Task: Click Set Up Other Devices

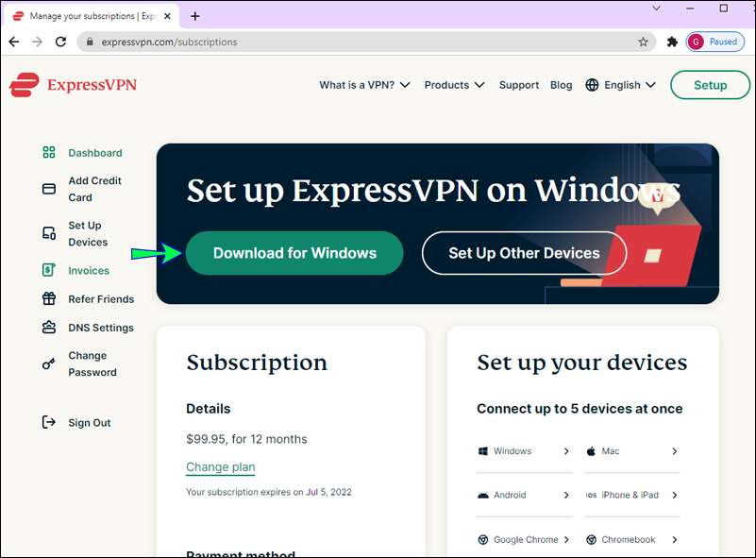Action: click(524, 253)
